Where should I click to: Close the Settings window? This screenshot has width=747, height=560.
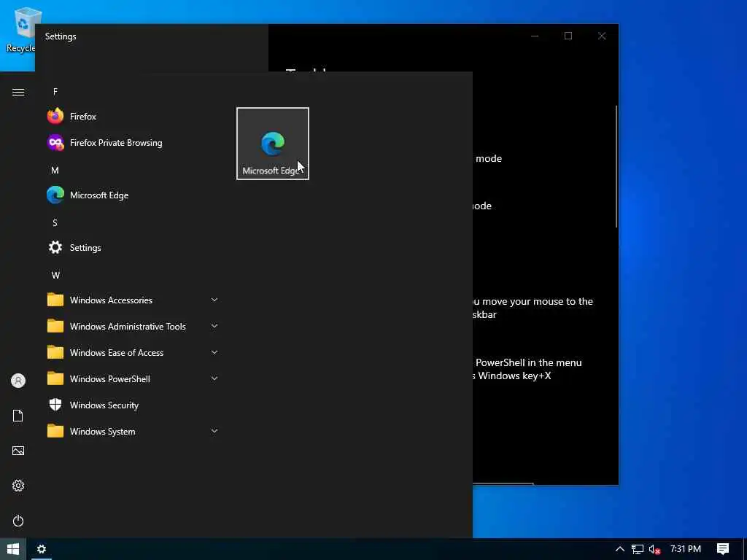[602, 36]
